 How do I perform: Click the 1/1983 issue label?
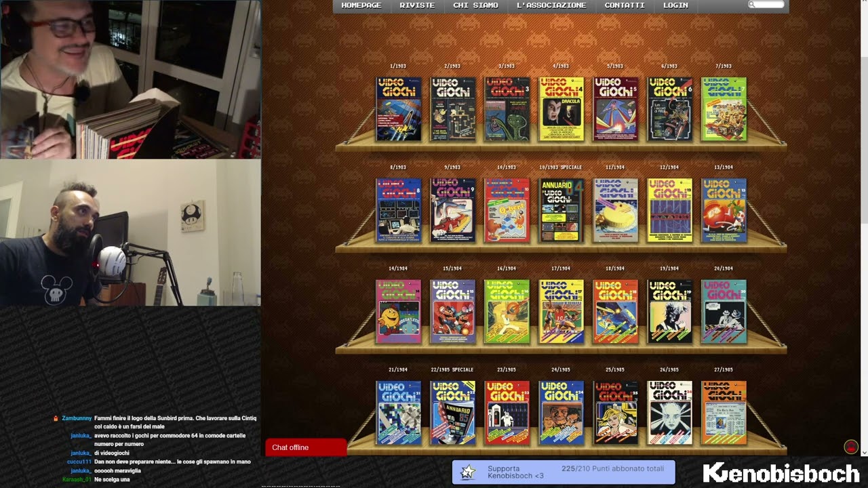pos(398,66)
